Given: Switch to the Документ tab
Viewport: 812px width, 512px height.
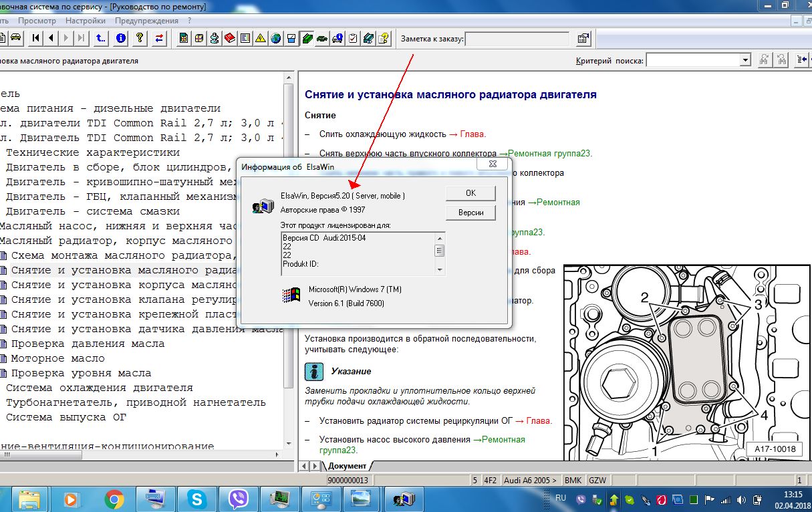Looking at the screenshot, I should [x=348, y=465].
